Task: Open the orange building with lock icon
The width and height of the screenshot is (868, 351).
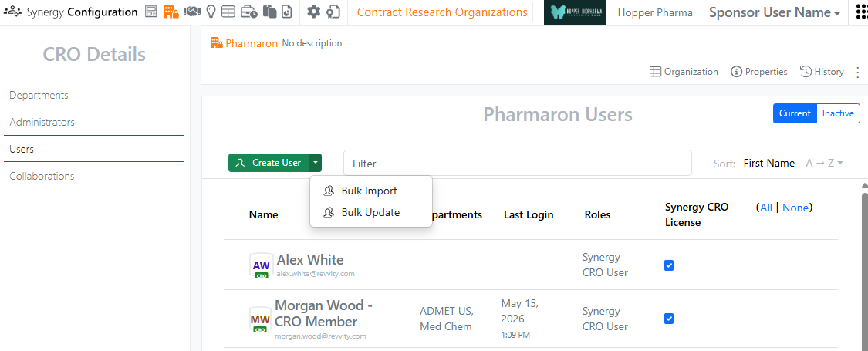Action: pos(171,12)
